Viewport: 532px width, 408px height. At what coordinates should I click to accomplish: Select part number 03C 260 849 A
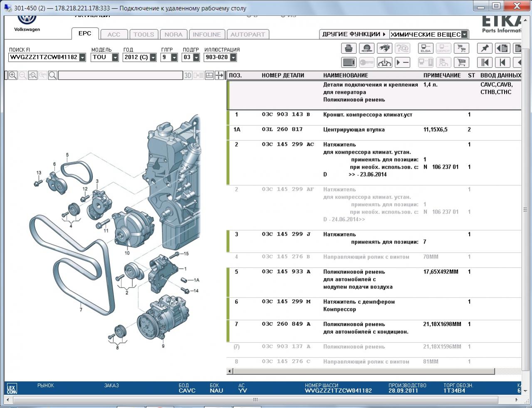point(286,324)
